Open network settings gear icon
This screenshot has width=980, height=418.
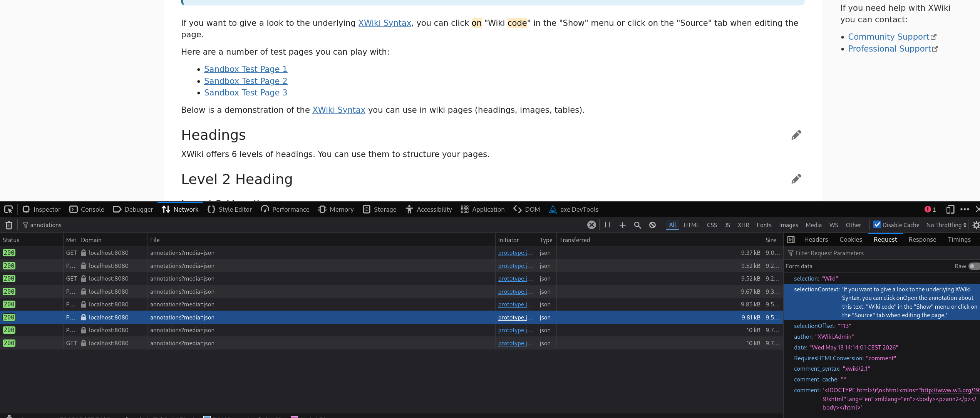pyautogui.click(x=975, y=225)
